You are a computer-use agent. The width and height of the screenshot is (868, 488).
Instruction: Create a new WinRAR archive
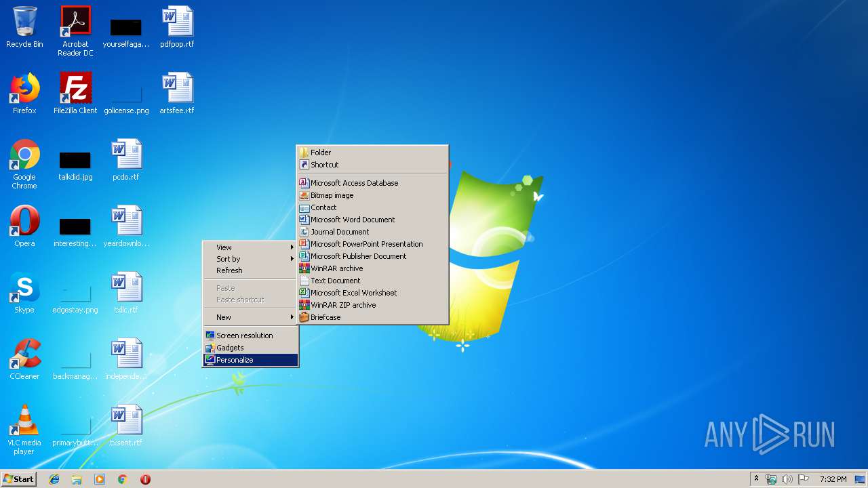point(372,268)
